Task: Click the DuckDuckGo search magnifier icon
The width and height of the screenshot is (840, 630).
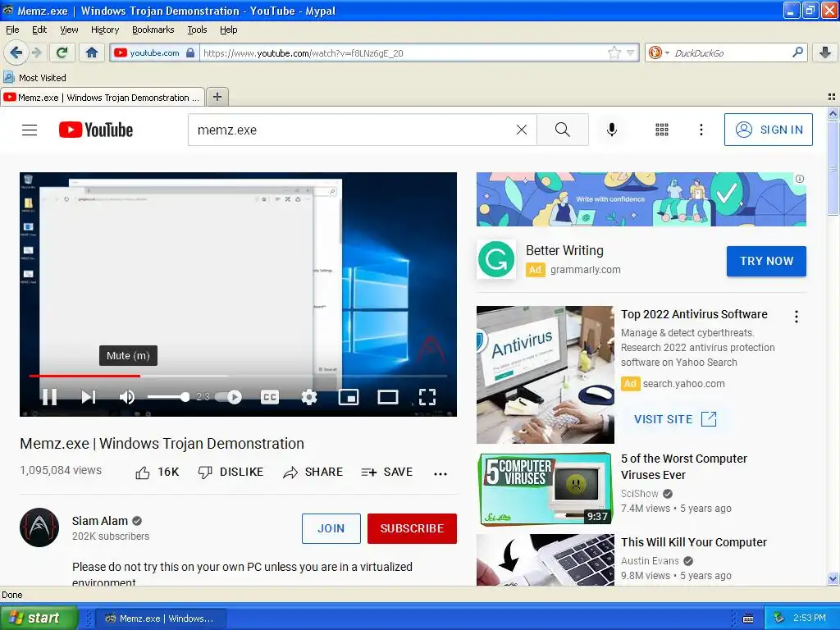Action: 797,52
